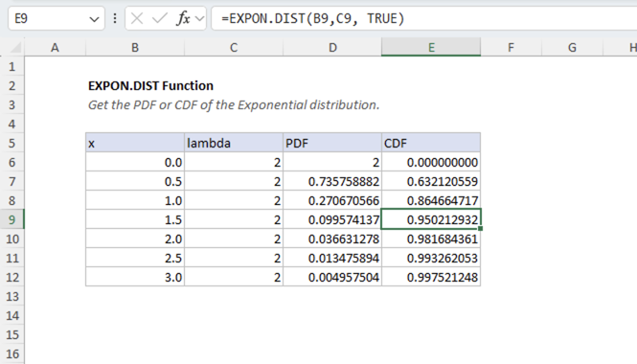Select column G header

[572, 48]
